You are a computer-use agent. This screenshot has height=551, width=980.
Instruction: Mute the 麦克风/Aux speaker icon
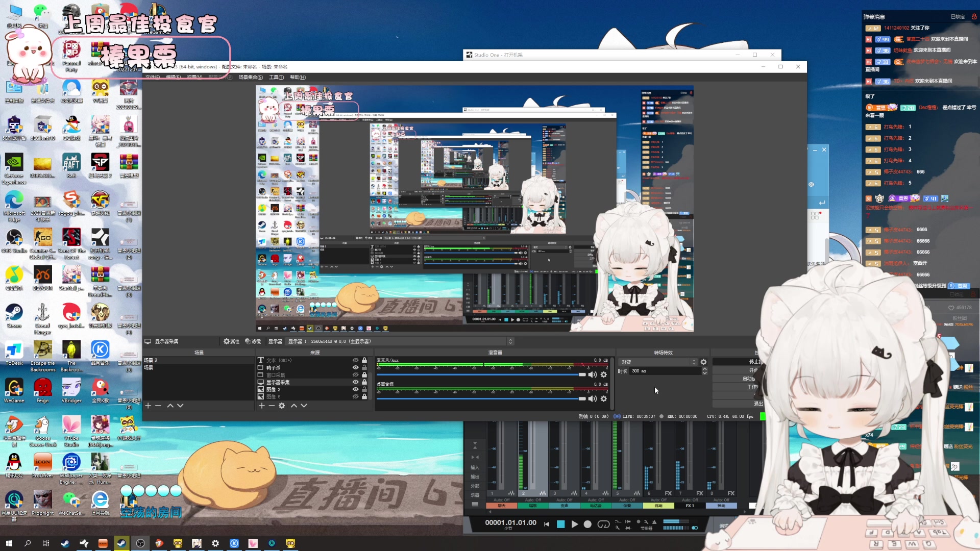[592, 374]
